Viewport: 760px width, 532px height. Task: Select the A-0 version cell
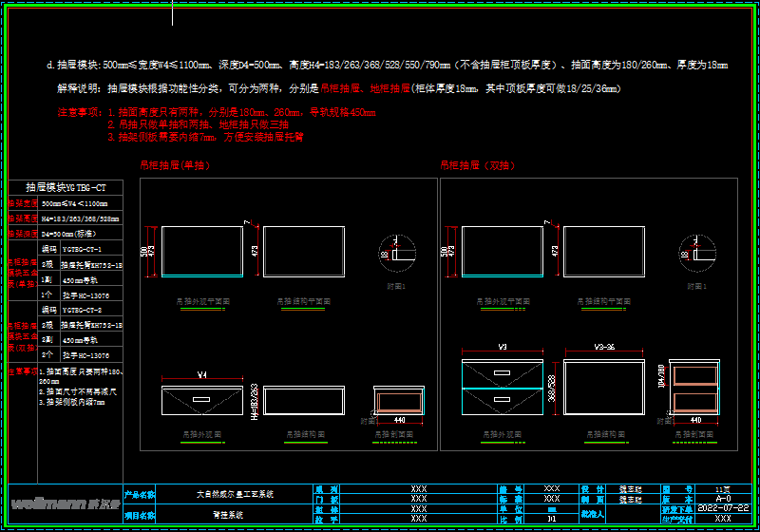coord(723,498)
